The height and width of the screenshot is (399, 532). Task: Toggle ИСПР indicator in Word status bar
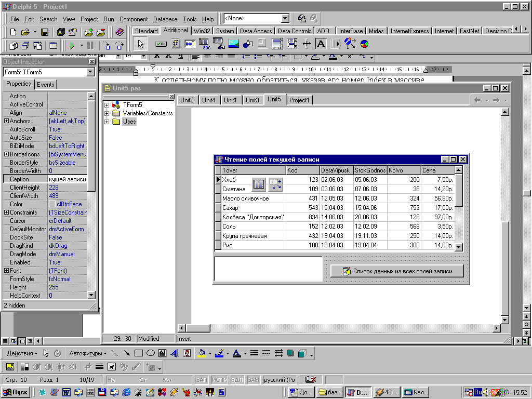pyautogui.click(x=219, y=380)
